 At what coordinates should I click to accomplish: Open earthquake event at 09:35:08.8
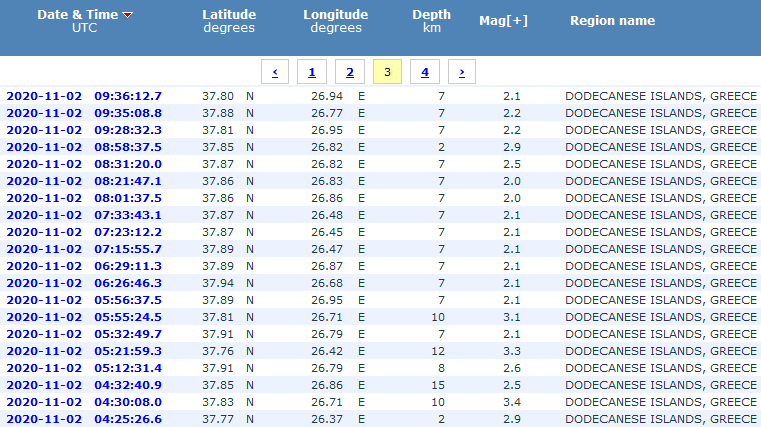click(84, 113)
